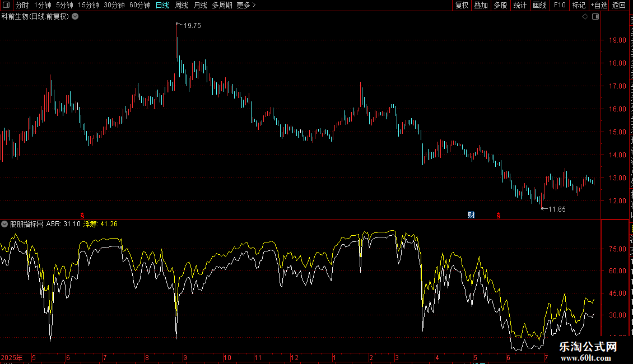Select the 15分钟 period
Screen dimensions: 633x364
[x=89, y=5]
